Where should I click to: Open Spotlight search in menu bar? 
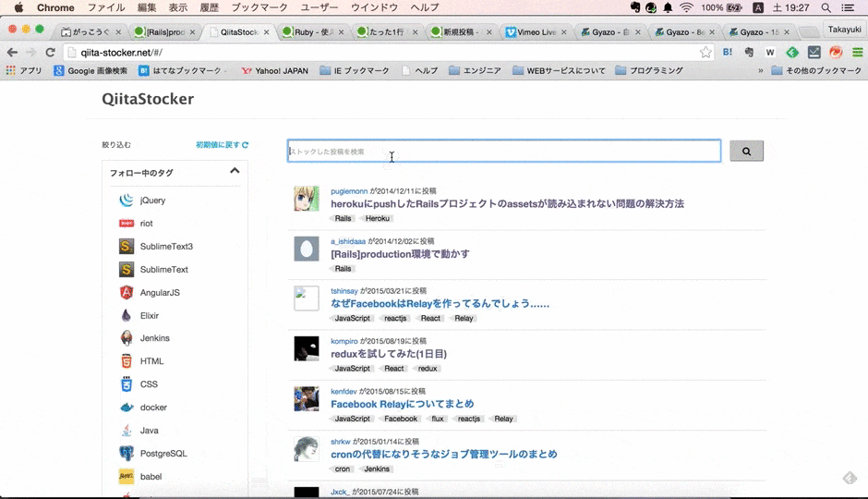pyautogui.click(x=826, y=7)
